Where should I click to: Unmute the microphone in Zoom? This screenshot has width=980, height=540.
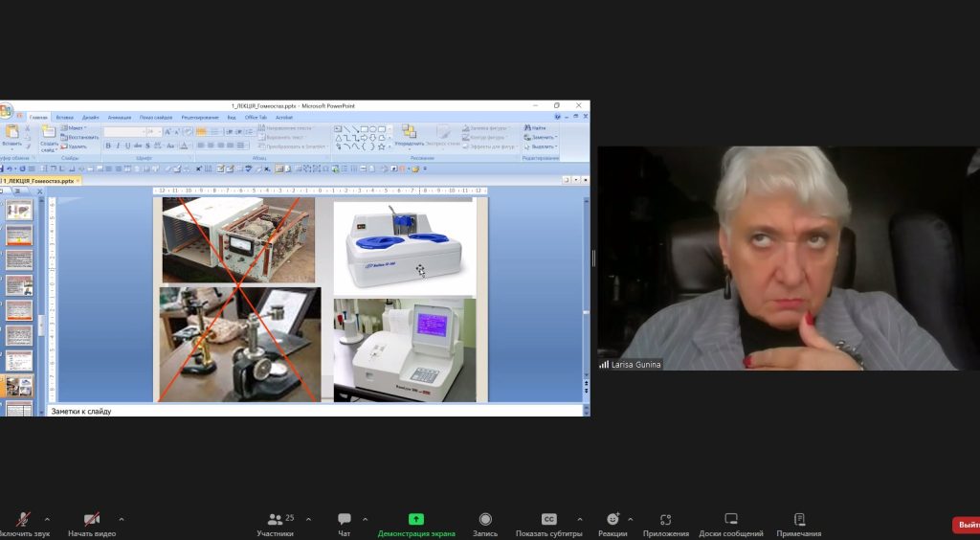click(x=22, y=520)
